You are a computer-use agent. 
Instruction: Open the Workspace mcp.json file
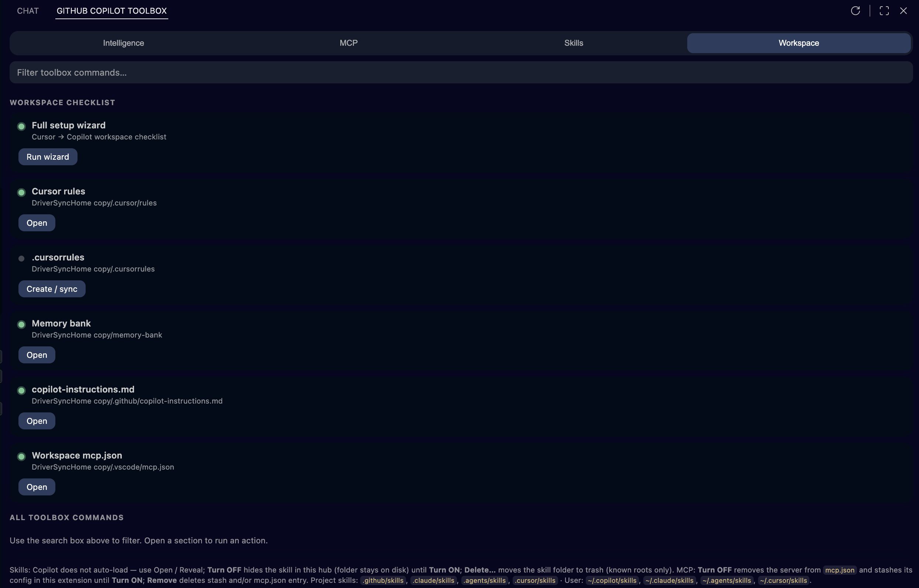37,487
